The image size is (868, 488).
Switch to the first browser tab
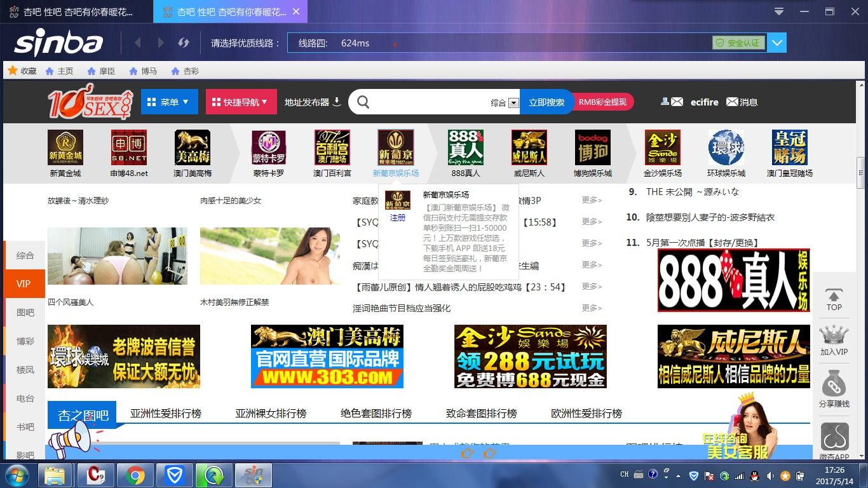(x=76, y=11)
